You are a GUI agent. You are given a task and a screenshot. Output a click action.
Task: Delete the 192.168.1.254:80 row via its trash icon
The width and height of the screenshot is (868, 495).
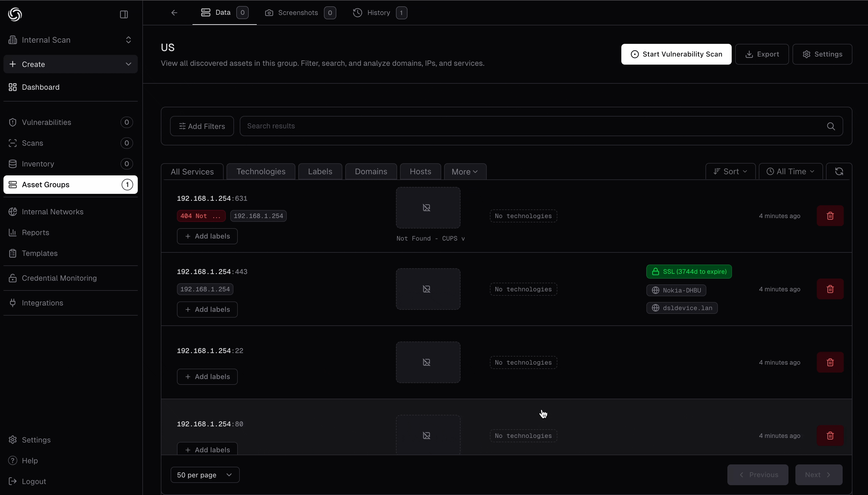coord(830,436)
